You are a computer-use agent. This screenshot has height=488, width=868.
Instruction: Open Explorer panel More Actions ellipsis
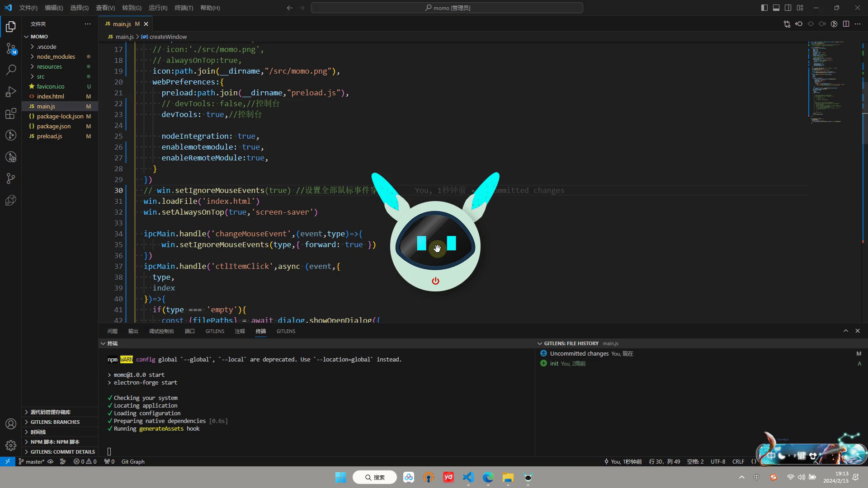click(x=88, y=24)
